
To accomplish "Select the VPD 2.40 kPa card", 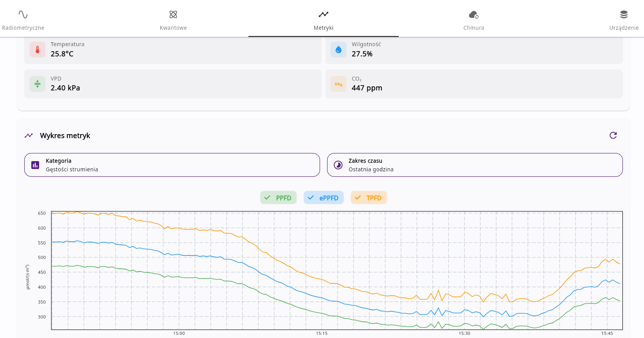I will click(x=173, y=84).
